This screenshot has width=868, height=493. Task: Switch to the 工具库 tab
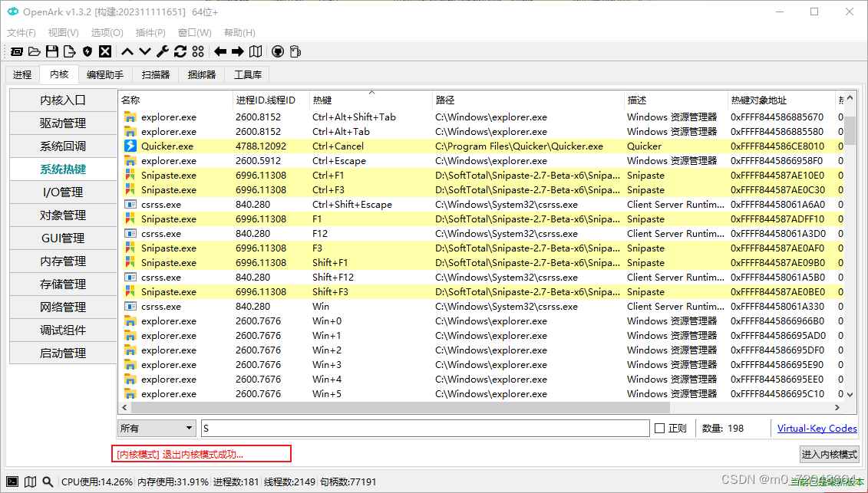pos(247,74)
